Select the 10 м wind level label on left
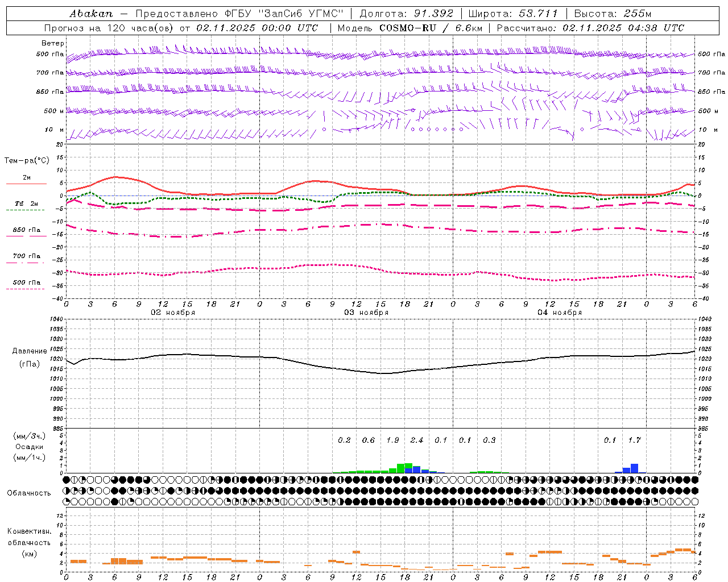The height and width of the screenshot is (582, 728). pos(54,130)
